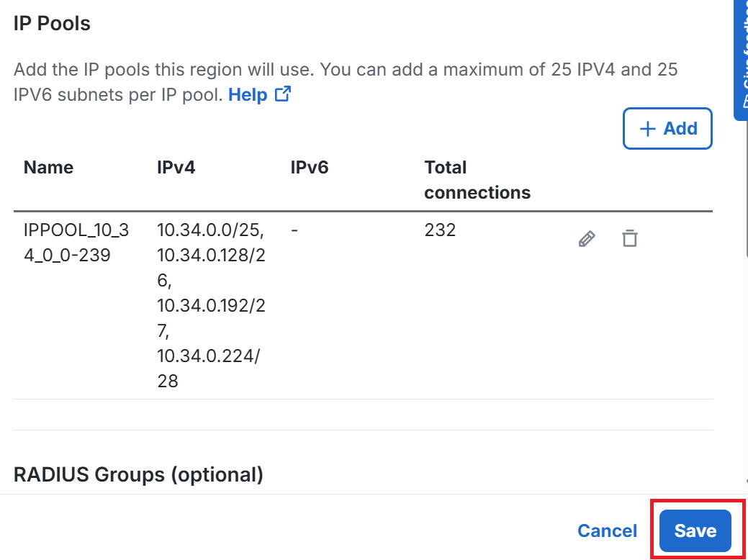Select the IPv6 column header

coord(310,168)
